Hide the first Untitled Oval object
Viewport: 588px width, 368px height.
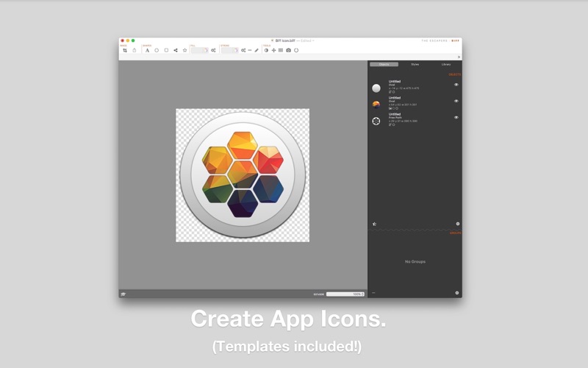456,85
